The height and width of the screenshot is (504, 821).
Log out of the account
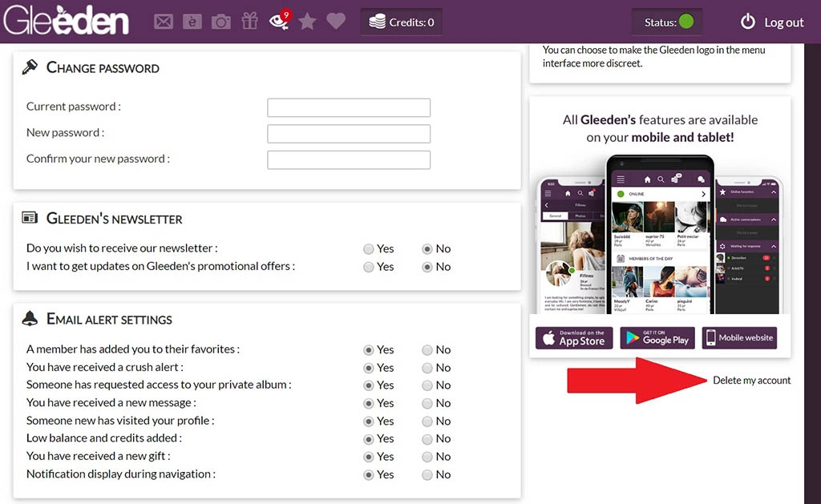point(771,22)
